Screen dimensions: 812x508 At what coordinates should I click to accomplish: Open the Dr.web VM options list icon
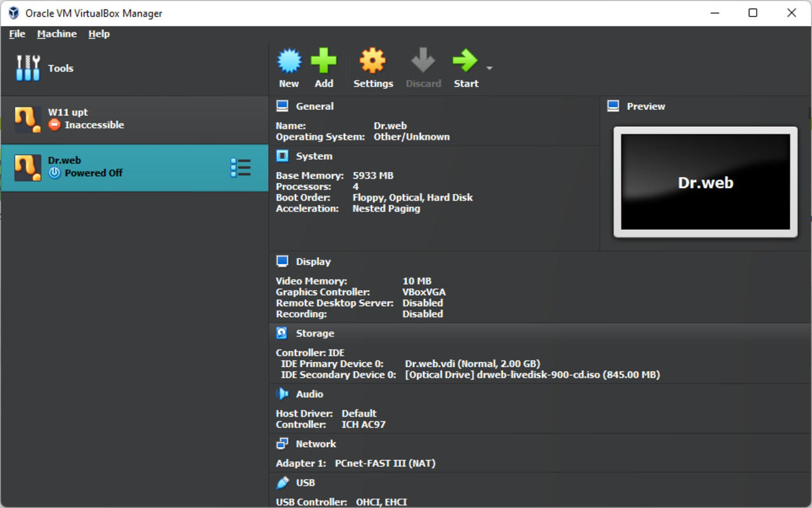point(241,167)
